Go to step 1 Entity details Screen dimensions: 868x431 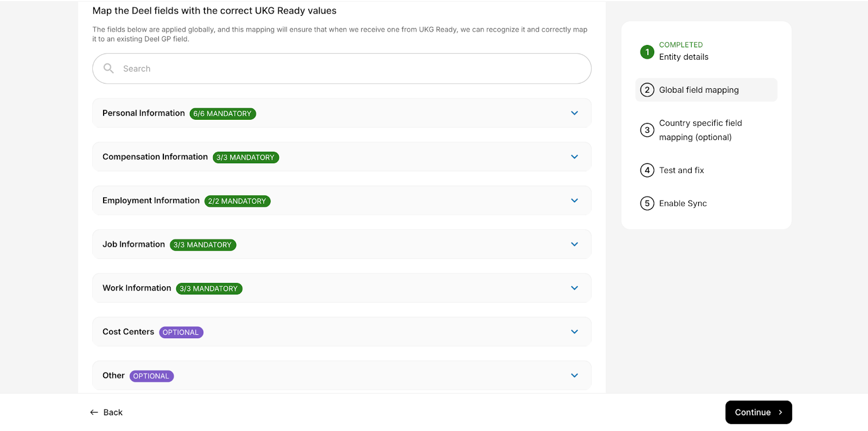pyautogui.click(x=684, y=57)
